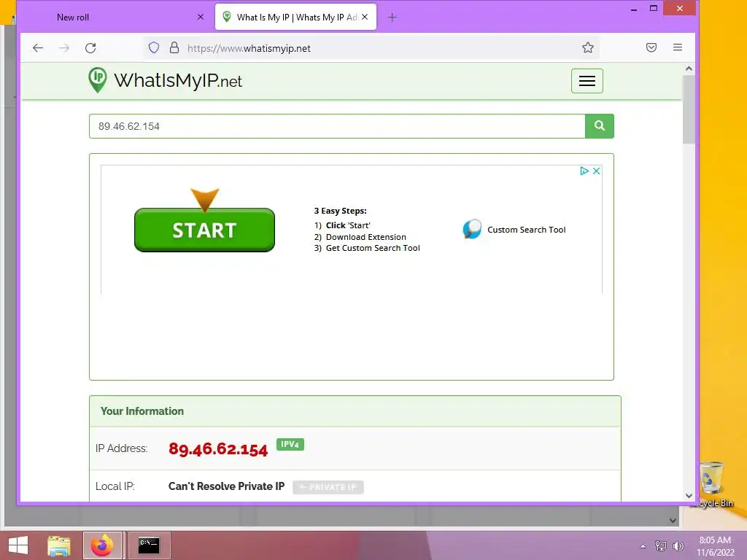Show site security padlock info
747x560 pixels.
pyautogui.click(x=174, y=47)
